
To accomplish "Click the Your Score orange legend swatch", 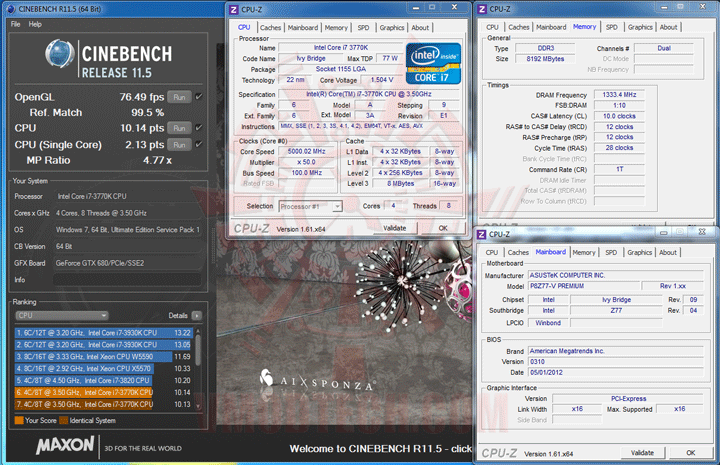I will pyautogui.click(x=19, y=420).
